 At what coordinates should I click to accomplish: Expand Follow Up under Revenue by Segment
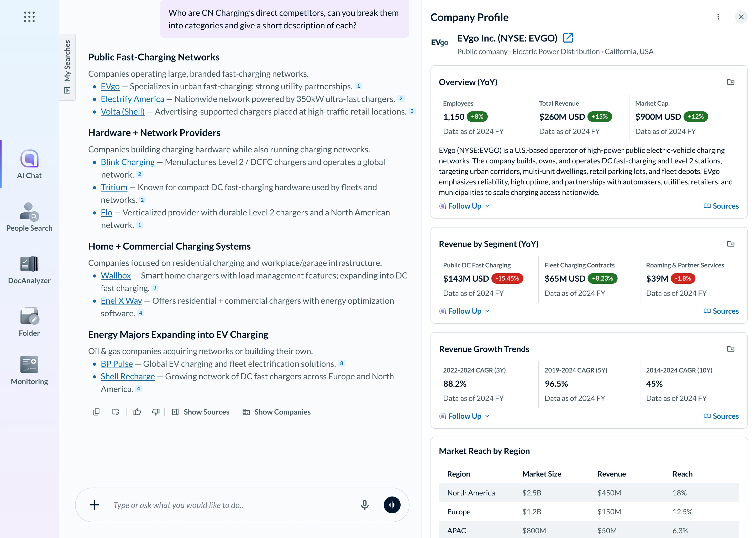tap(464, 311)
